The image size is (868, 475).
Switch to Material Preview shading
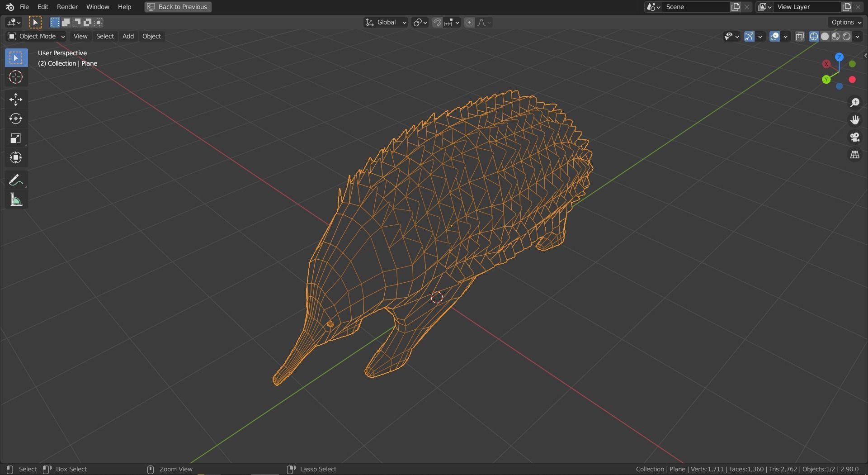[x=835, y=37]
